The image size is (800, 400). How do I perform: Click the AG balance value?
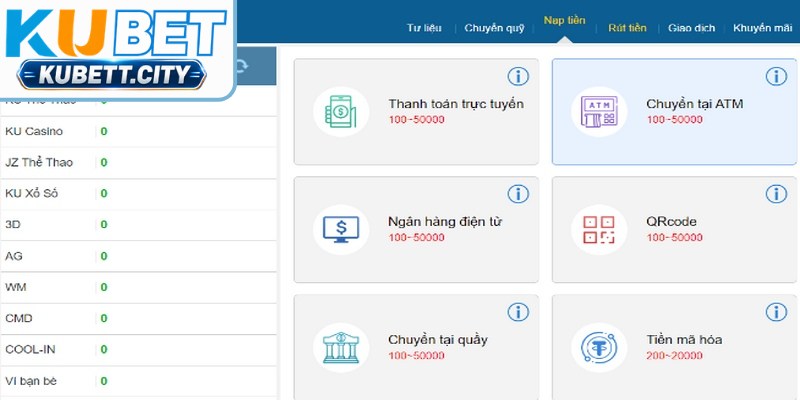104,256
